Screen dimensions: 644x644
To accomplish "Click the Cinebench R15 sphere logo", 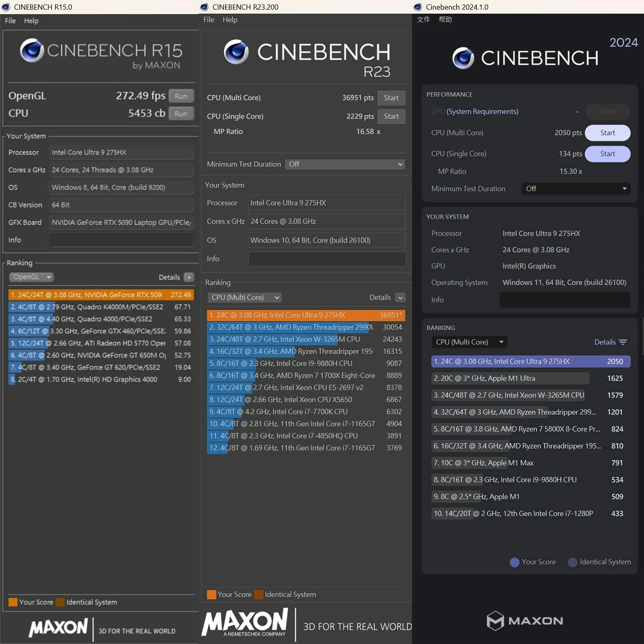I will (32, 50).
